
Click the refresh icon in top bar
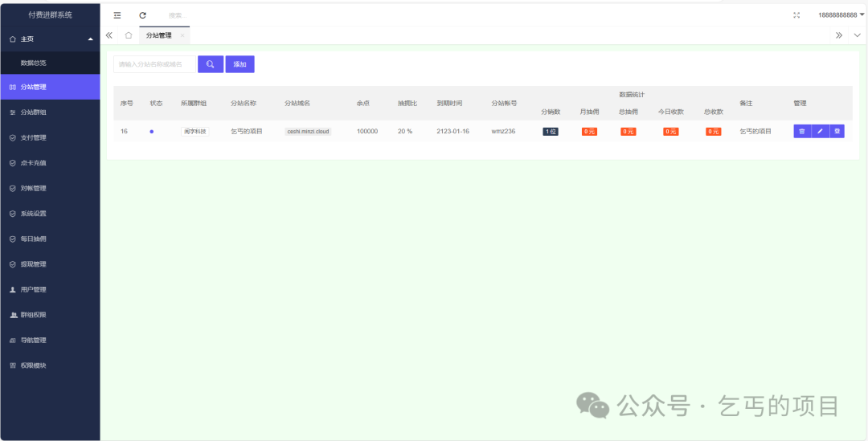(x=143, y=15)
